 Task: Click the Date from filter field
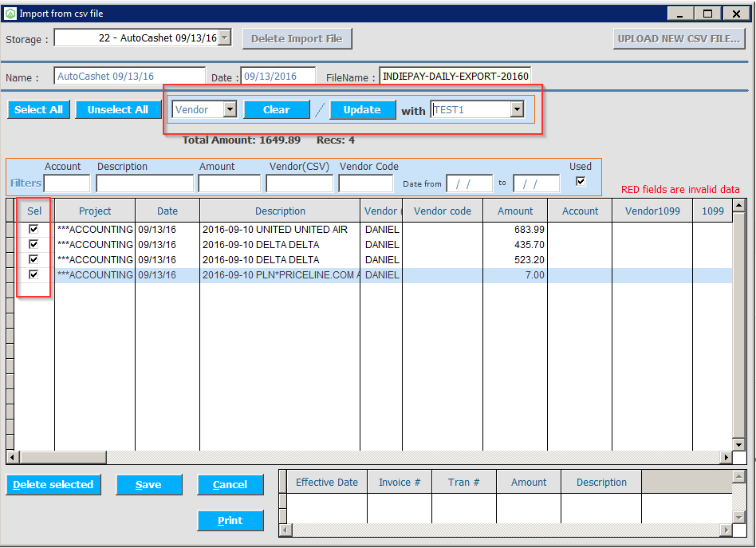[x=469, y=183]
